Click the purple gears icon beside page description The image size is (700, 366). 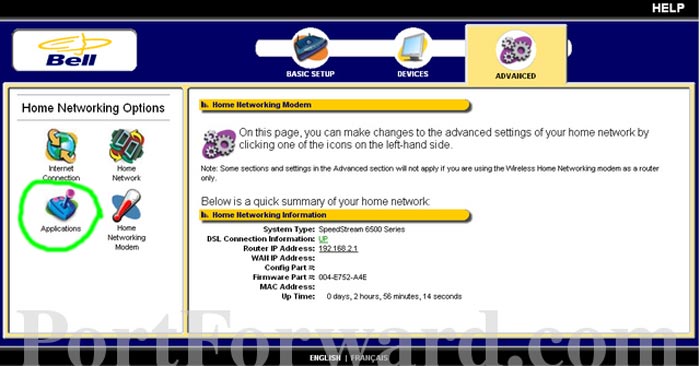219,143
